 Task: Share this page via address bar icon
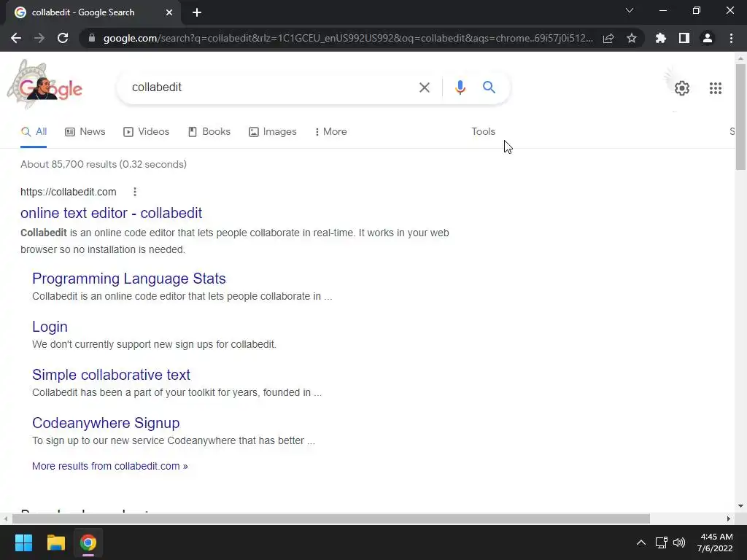[608, 38]
